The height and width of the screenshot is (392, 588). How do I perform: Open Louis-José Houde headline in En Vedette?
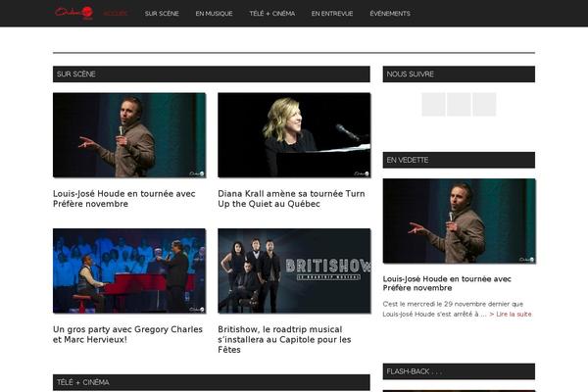[447, 283]
